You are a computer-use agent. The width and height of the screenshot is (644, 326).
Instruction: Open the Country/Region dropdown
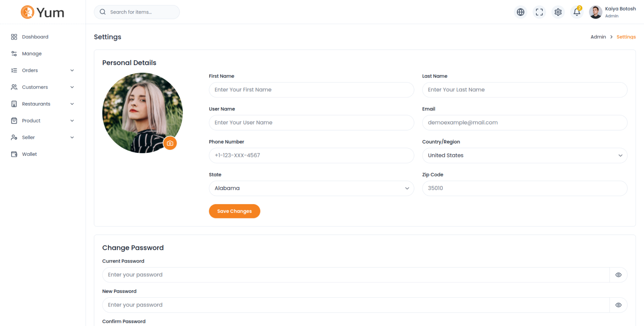point(525,155)
